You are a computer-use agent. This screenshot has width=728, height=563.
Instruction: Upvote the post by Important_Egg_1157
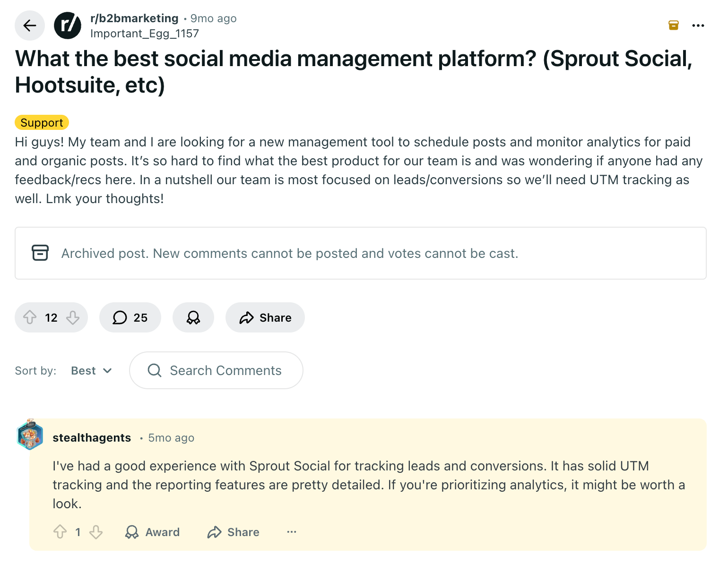pos(30,317)
